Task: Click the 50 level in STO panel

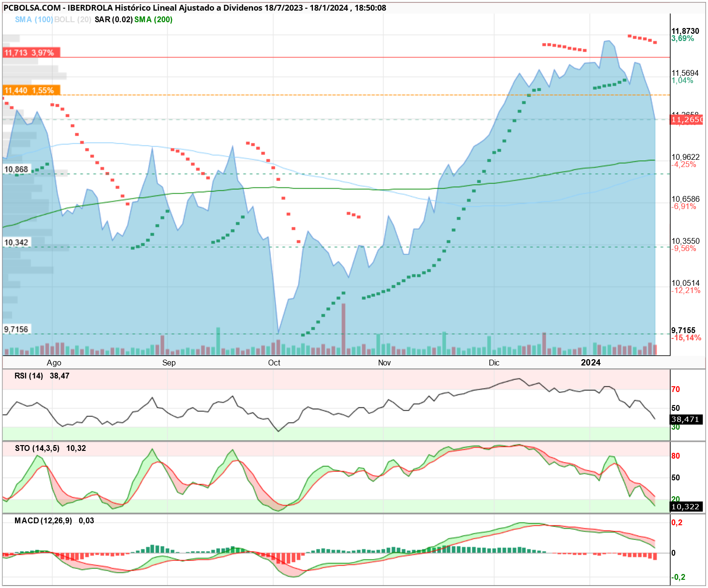Action: [x=676, y=477]
